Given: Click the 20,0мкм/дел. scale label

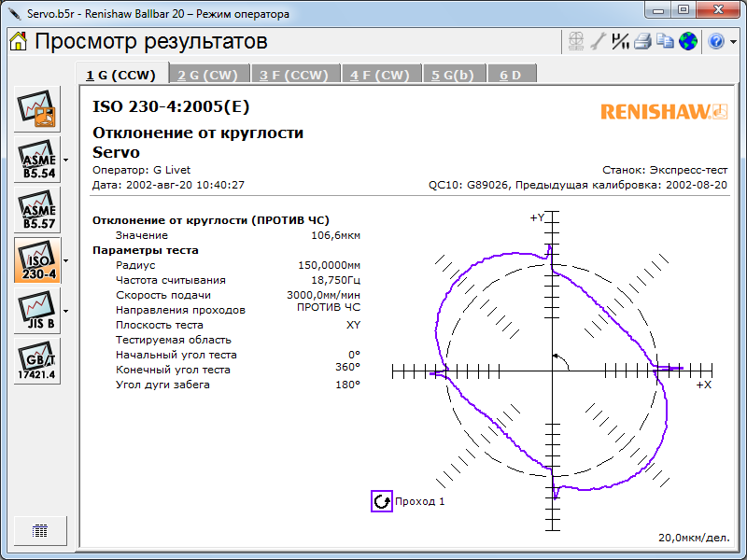Looking at the screenshot, I should click(694, 538).
